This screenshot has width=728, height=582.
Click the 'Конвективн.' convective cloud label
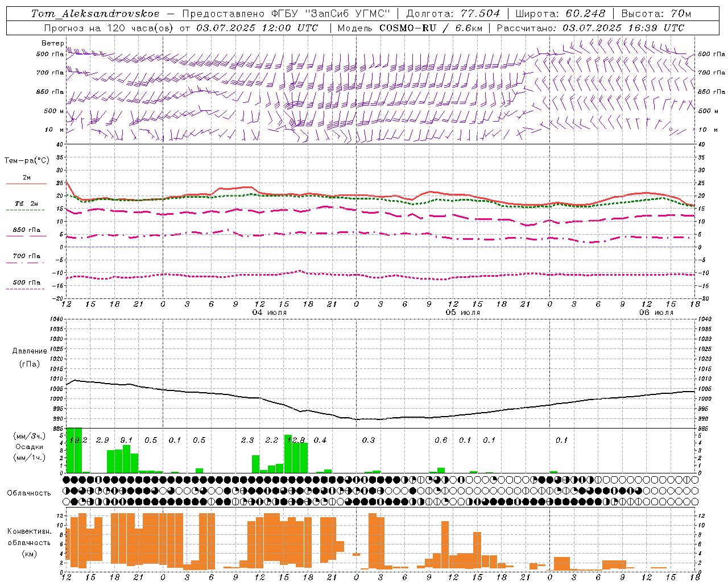[x=29, y=531]
